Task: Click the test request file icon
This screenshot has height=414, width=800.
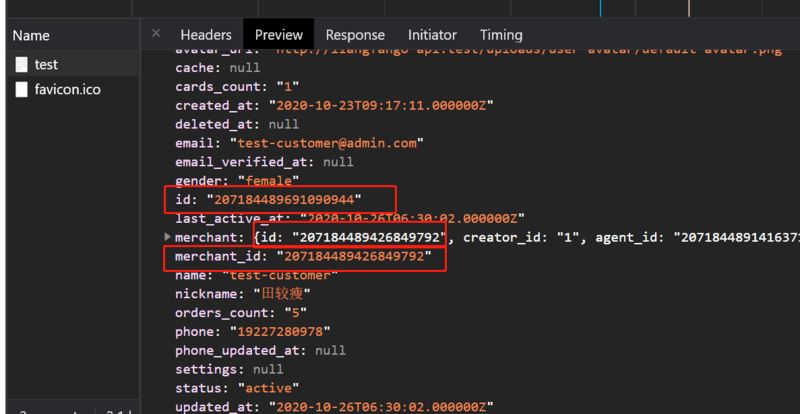Action: click(21, 64)
